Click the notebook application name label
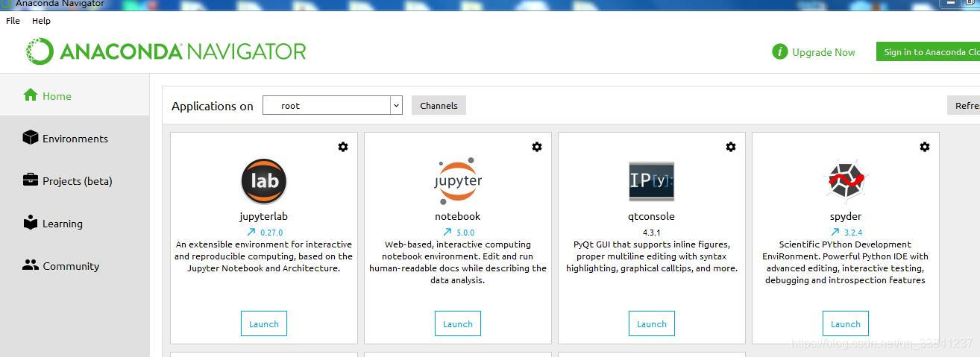The image size is (980, 357). click(458, 216)
